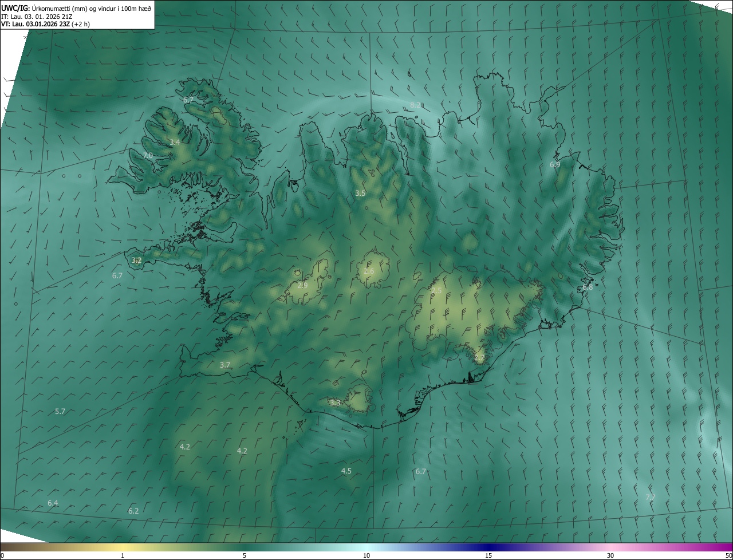733x560 pixels.
Task: Click the 6.2 value label on the map
Action: point(133,511)
